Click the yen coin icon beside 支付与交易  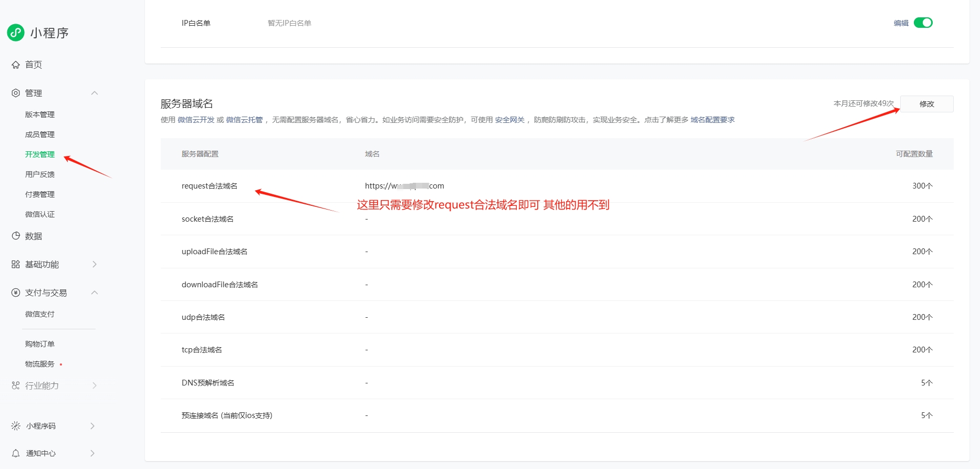tap(16, 293)
